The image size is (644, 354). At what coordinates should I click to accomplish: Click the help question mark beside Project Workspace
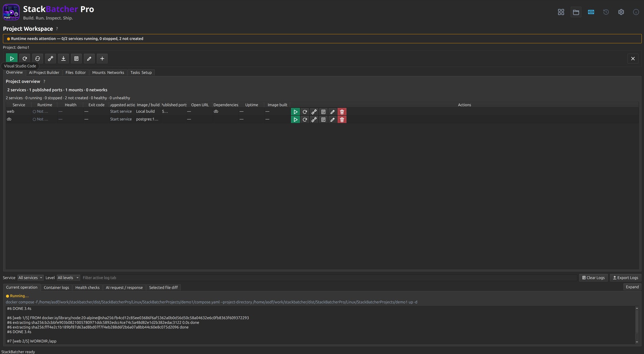[57, 29]
